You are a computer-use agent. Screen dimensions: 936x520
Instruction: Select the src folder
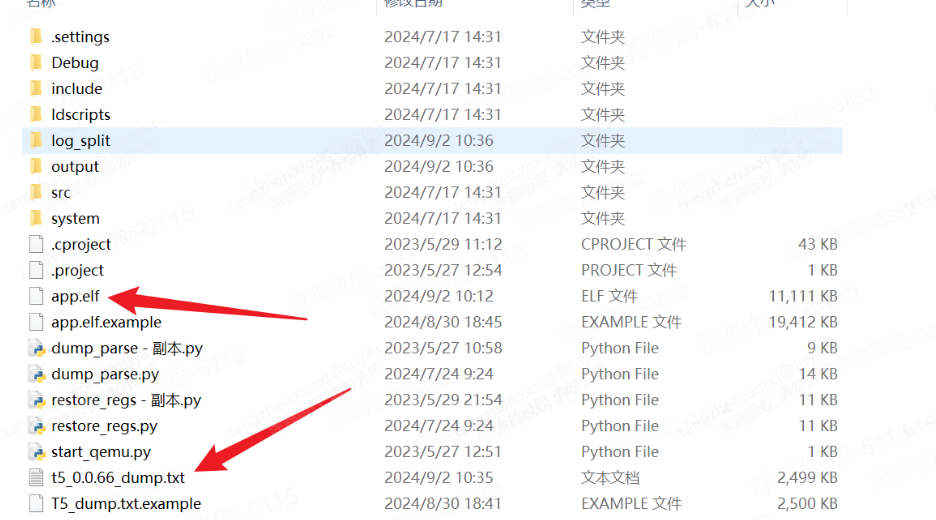[x=61, y=193]
